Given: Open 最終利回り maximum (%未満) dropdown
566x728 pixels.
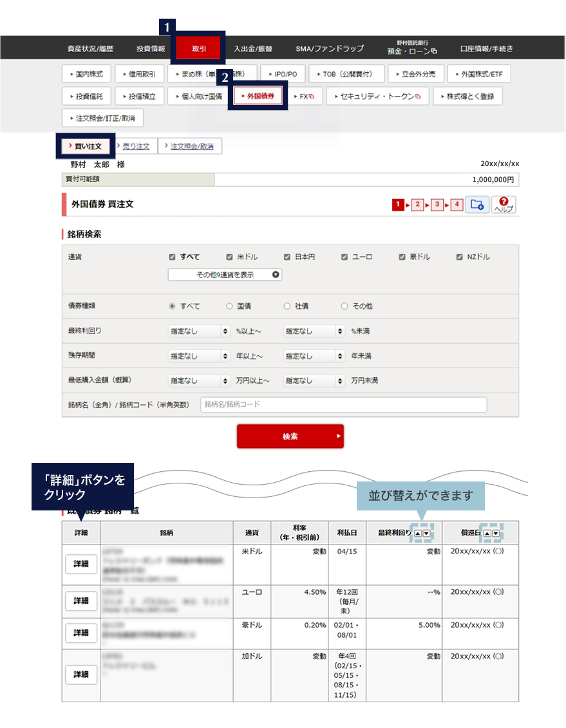Looking at the screenshot, I should tap(314, 331).
